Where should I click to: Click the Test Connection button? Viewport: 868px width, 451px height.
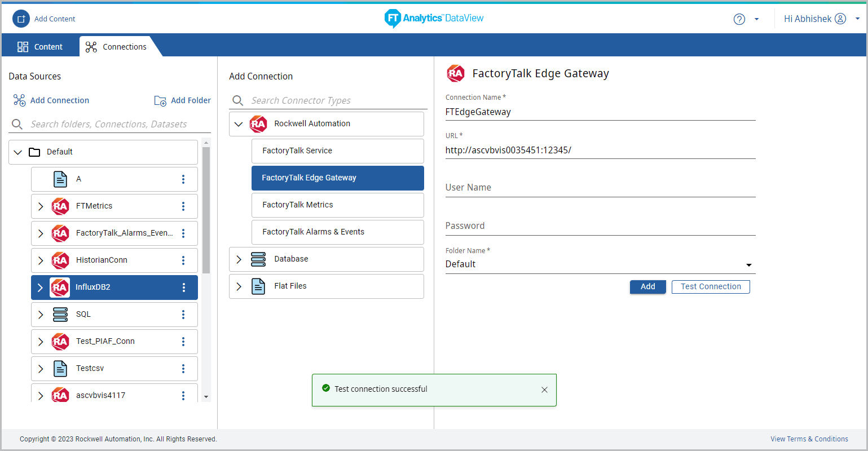[711, 287]
